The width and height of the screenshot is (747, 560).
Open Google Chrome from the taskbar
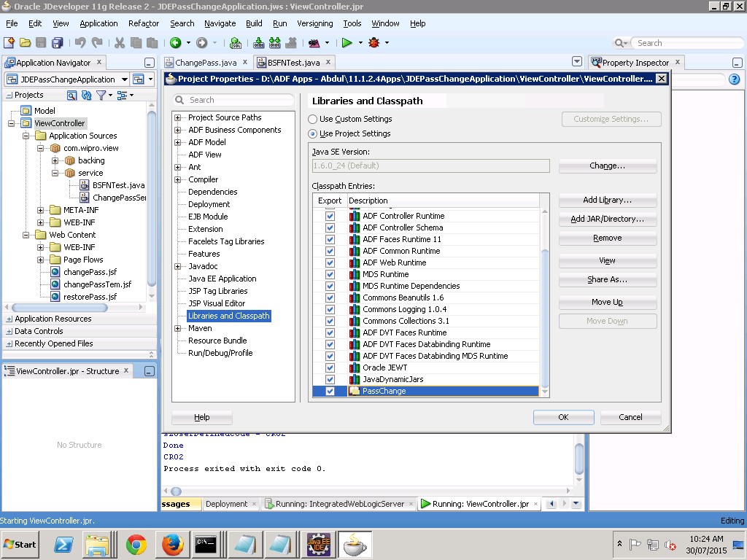click(x=136, y=545)
